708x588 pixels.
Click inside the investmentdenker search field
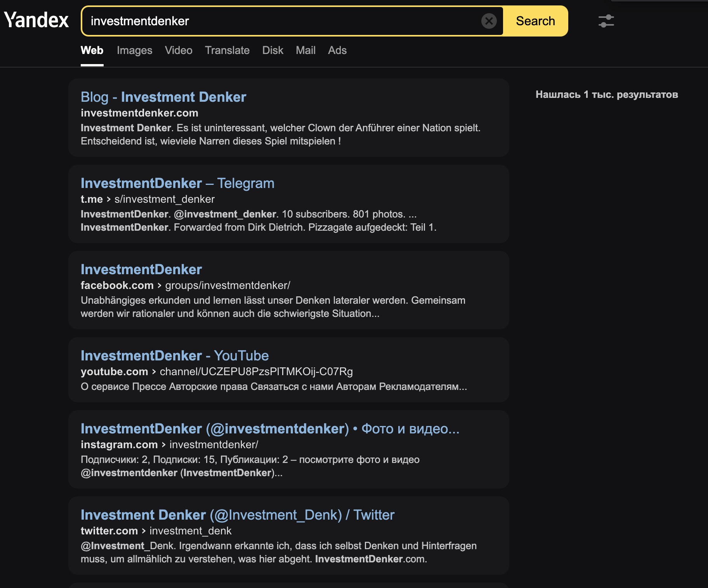(x=279, y=21)
